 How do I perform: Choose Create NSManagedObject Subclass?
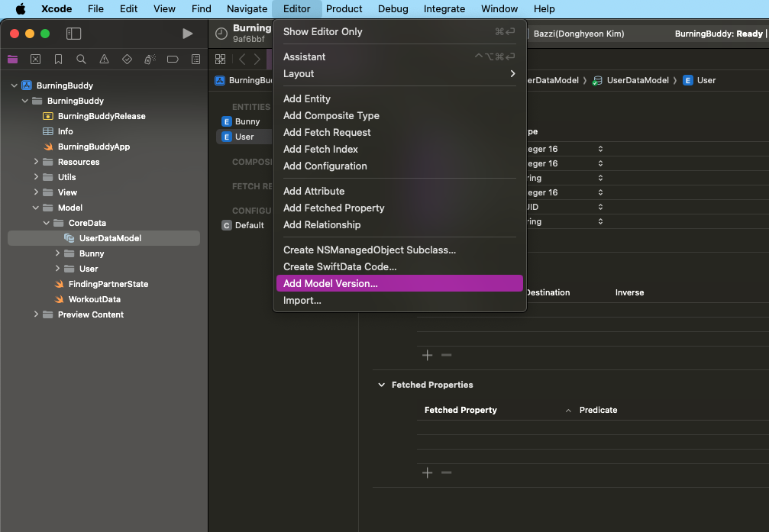[399, 250]
